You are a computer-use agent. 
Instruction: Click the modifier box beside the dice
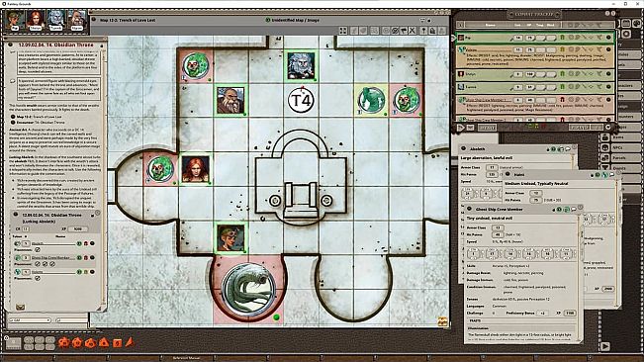coord(13,343)
